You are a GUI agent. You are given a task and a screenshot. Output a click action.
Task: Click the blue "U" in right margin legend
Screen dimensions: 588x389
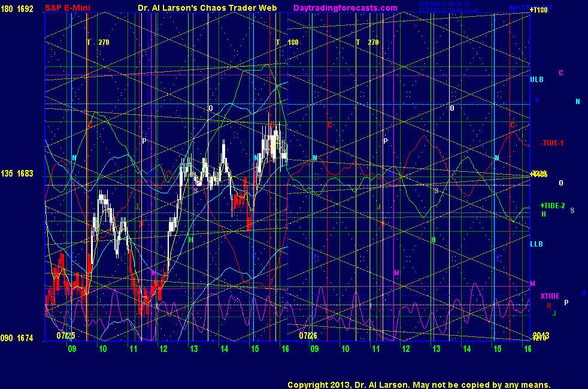point(583,293)
